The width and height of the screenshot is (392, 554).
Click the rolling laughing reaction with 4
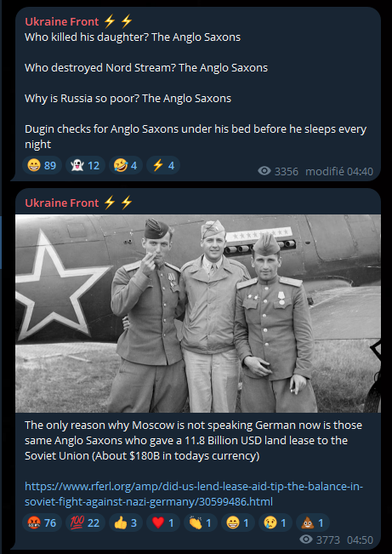125,165
